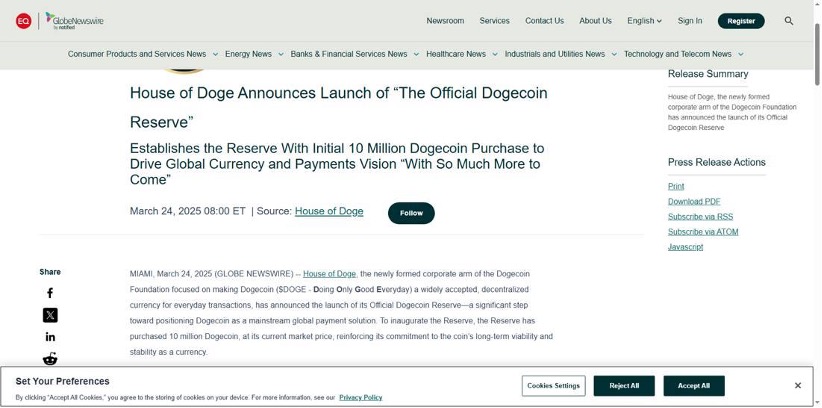
Task: Accept All cookies
Action: [694, 386]
